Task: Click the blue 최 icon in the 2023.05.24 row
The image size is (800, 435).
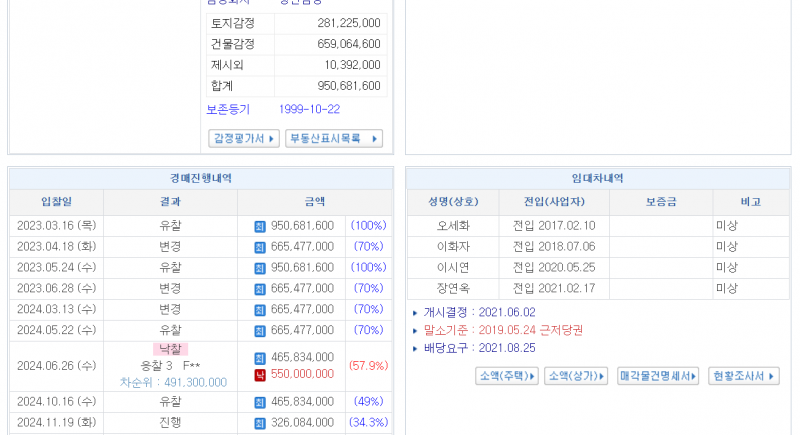Action: 260,268
